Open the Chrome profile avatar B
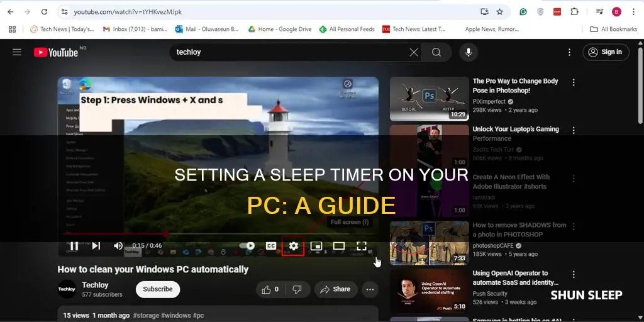644x322 pixels. point(616,12)
